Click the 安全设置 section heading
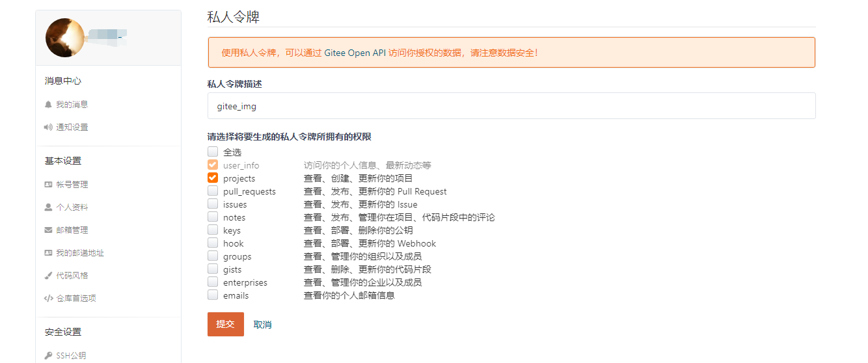Screen dimensions: 868x363 point(63,332)
